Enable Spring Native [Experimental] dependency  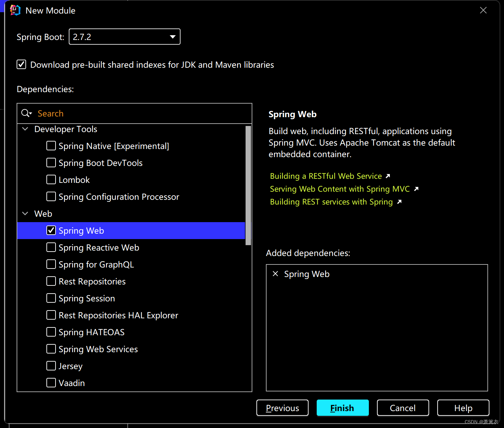51,146
